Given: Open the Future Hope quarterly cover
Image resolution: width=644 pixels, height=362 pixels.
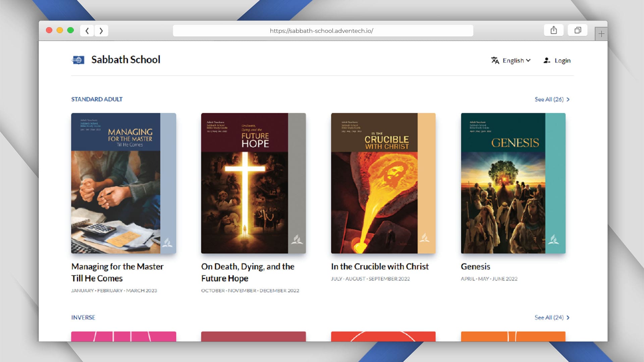Looking at the screenshot, I should tap(254, 183).
